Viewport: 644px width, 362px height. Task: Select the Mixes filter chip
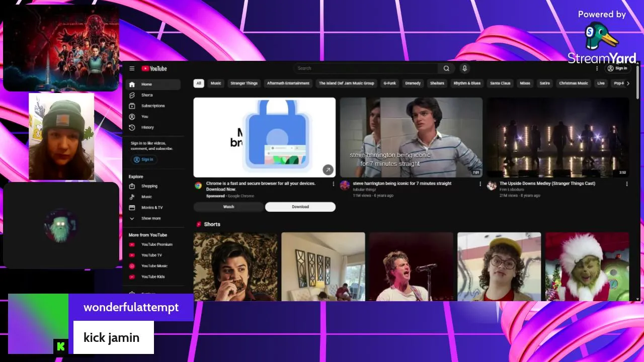click(x=525, y=83)
